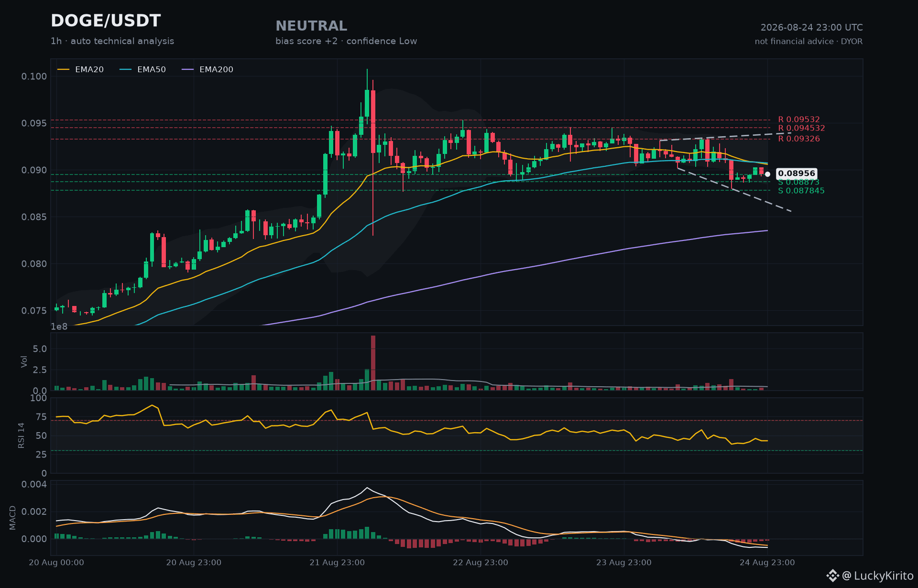Click the DOGE/USDT chart title
The height and width of the screenshot is (588, 918).
point(106,21)
